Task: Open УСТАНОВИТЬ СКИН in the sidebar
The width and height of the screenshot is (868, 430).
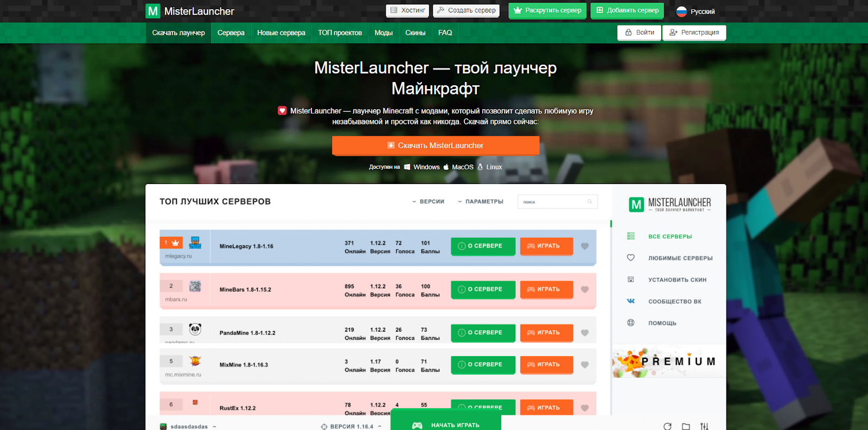Action: [x=677, y=280]
